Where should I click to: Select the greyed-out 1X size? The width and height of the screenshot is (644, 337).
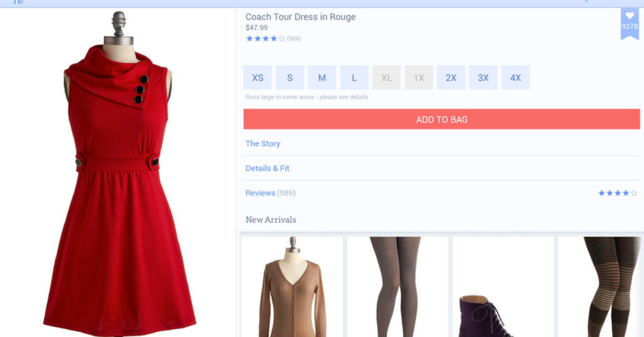pyautogui.click(x=419, y=78)
